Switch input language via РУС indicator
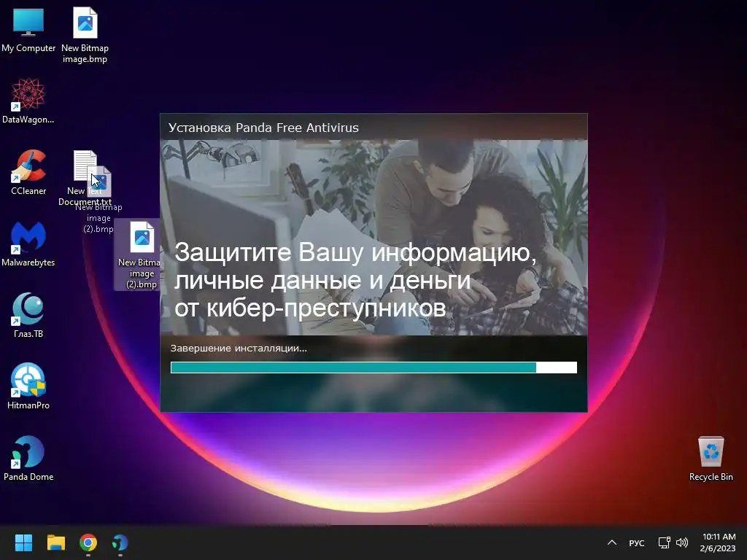The image size is (747, 560). click(x=636, y=542)
